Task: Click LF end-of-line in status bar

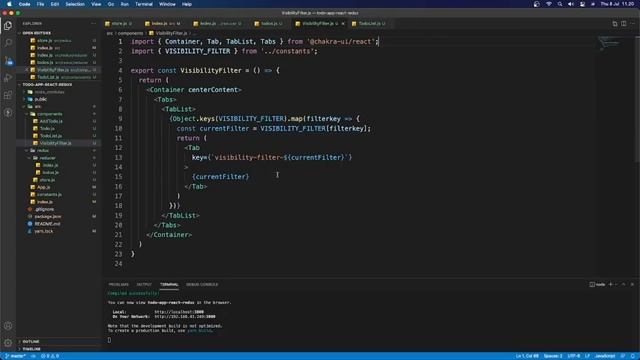Action: tap(587, 356)
